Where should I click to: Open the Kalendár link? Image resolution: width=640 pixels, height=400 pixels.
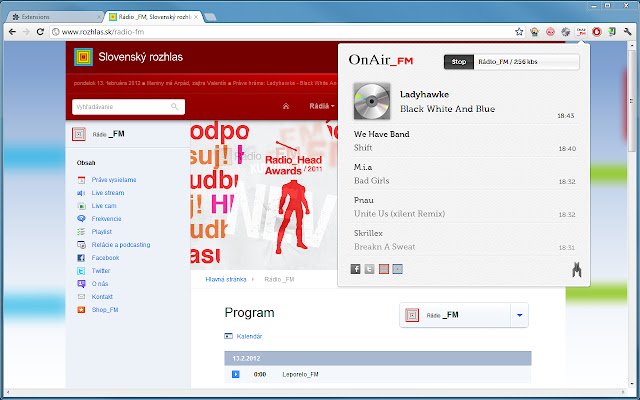249,336
